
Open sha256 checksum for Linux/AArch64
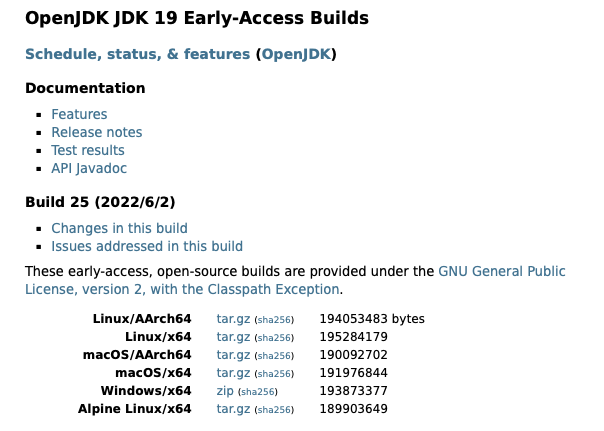click(x=274, y=320)
